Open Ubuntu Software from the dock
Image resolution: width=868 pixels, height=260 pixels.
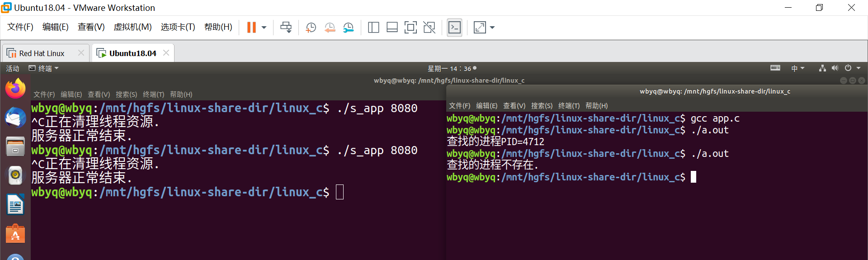click(x=15, y=234)
